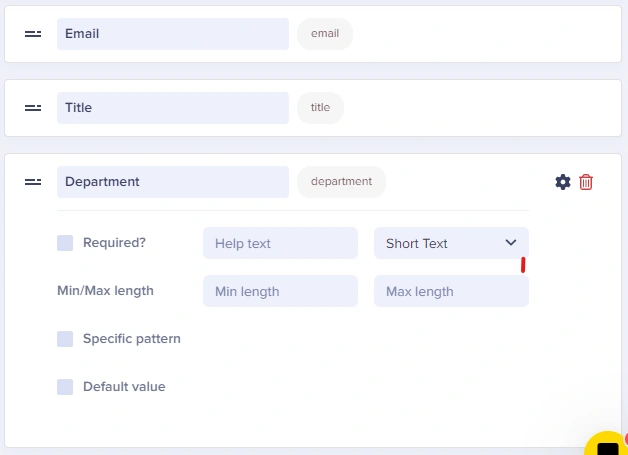
Task: Click the title slug tag
Action: [x=320, y=108]
